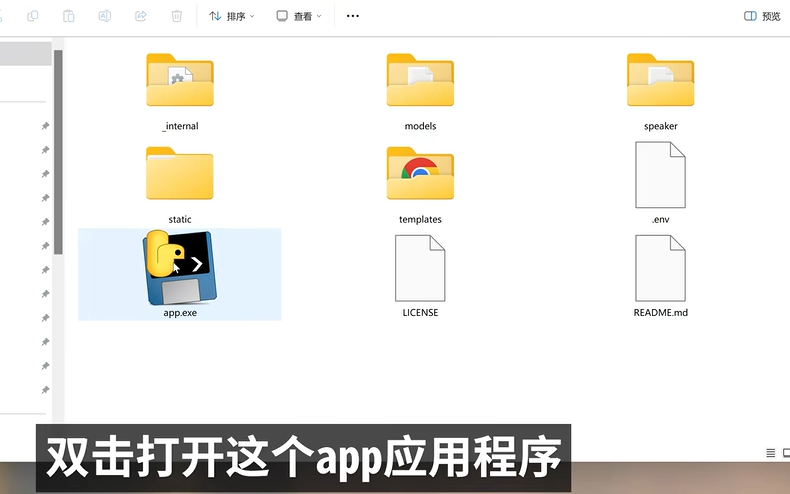The image size is (790, 494).
Task: Open the 查看 view dropdown
Action: click(299, 16)
